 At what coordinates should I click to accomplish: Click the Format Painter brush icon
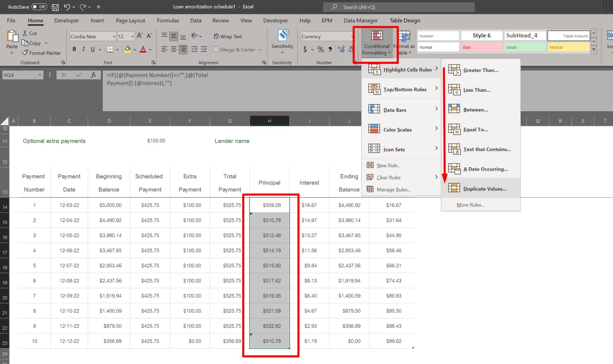click(25, 53)
